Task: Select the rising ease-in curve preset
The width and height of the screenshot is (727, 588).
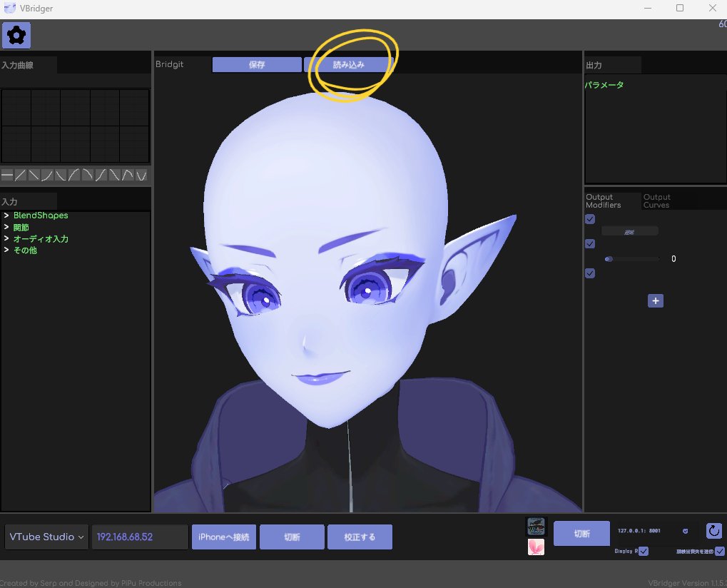Action: point(47,176)
